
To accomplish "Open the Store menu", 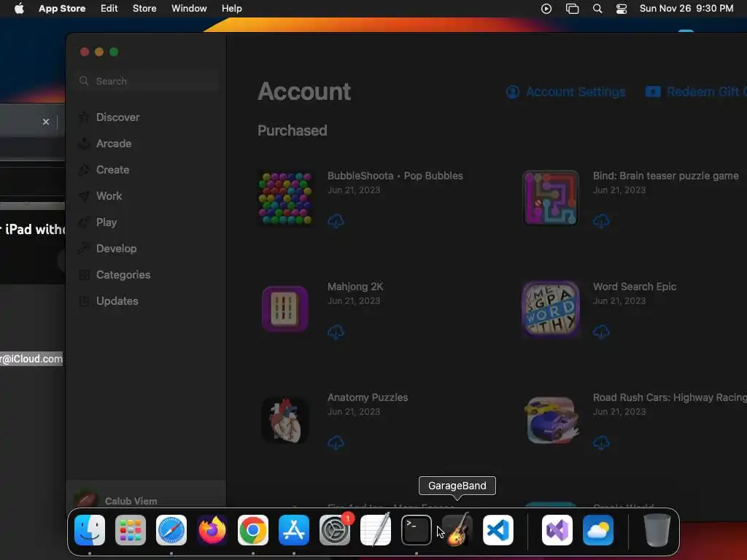I will pyautogui.click(x=144, y=9).
